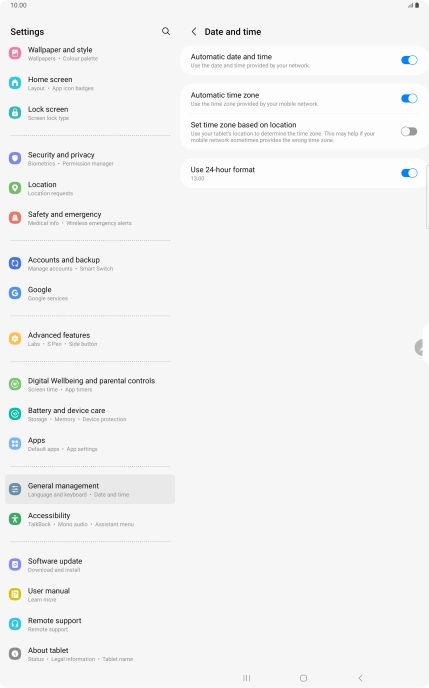Image resolution: width=429 pixels, height=688 pixels.
Task: Open User manual entry
Action: tap(90, 595)
